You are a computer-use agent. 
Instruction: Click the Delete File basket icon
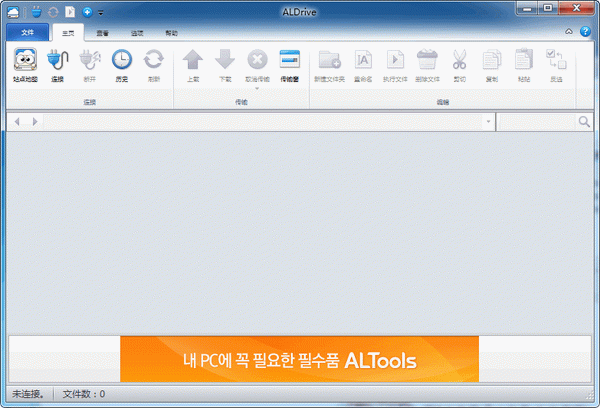click(427, 59)
